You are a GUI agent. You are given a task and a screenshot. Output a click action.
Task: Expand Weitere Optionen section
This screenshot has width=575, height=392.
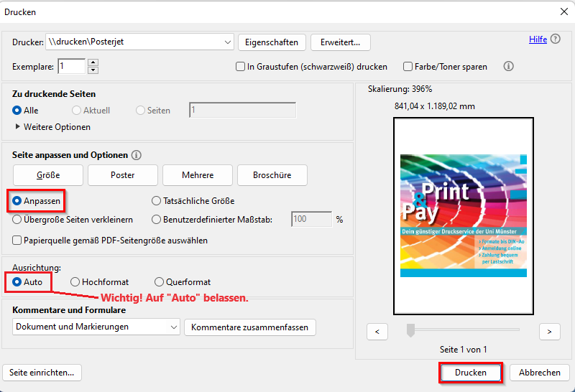pos(18,127)
